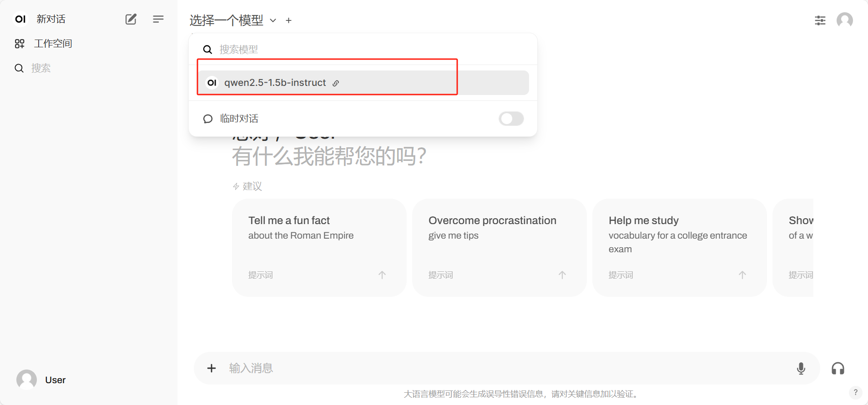Start a call with headphones icon
868x405 pixels.
coord(838,368)
